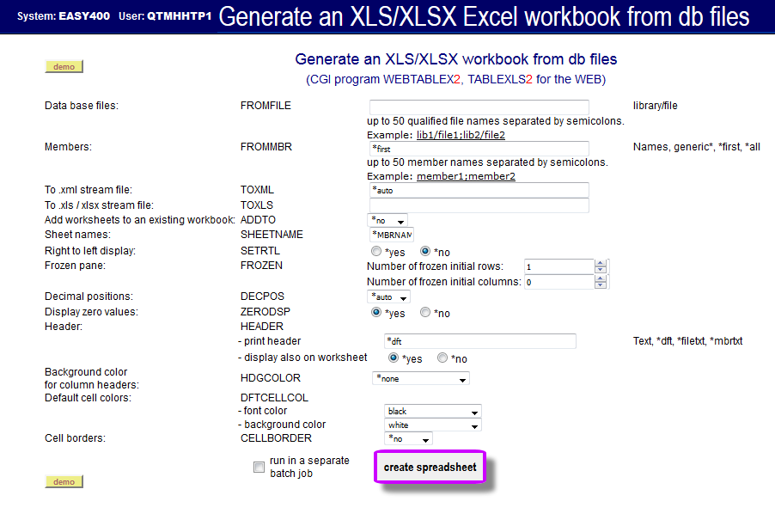Image resolution: width=775 pixels, height=532 pixels.
Task: Open the CELLBORDER *no dropdown
Action: point(408,438)
